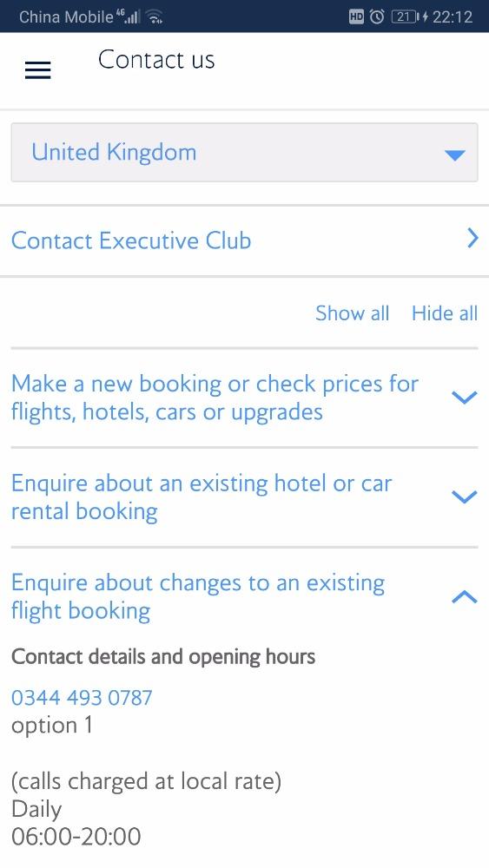Image resolution: width=489 pixels, height=868 pixels.
Task: Hide all contact sections
Action: tap(445, 313)
